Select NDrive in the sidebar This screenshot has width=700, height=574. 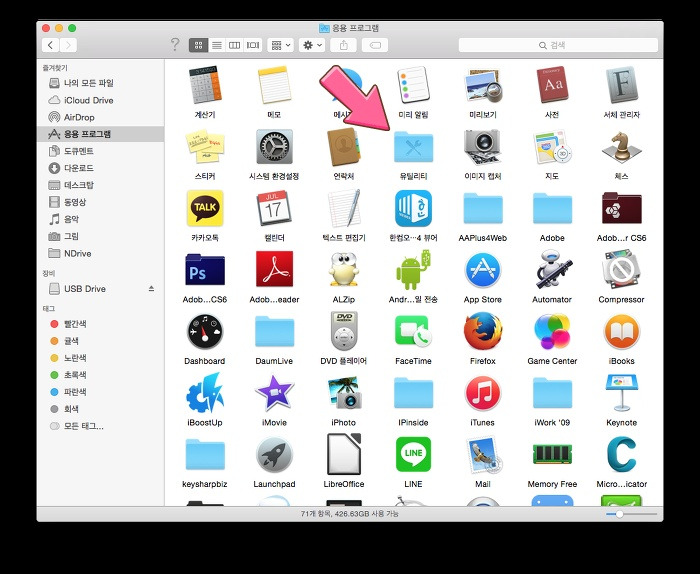tap(100, 254)
